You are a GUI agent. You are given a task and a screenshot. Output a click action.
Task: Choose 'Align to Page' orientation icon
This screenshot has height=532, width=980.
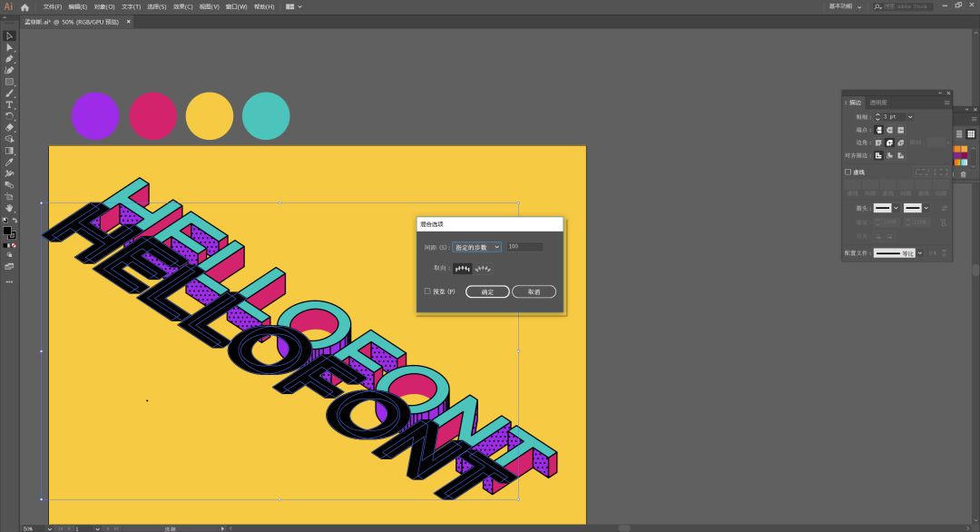coord(463,269)
